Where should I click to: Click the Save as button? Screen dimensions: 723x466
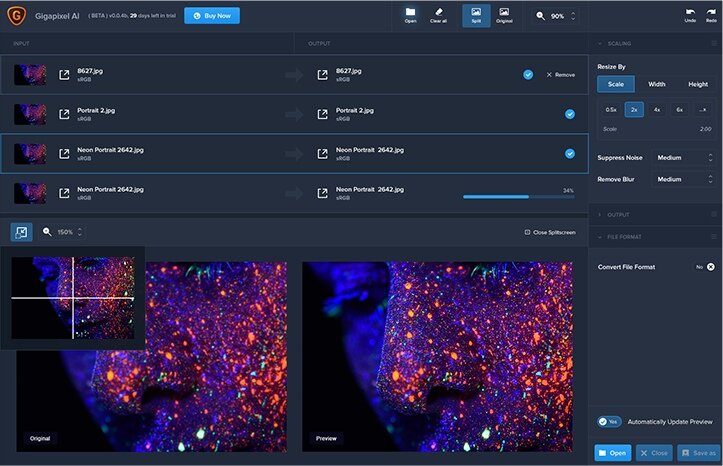coord(699,453)
